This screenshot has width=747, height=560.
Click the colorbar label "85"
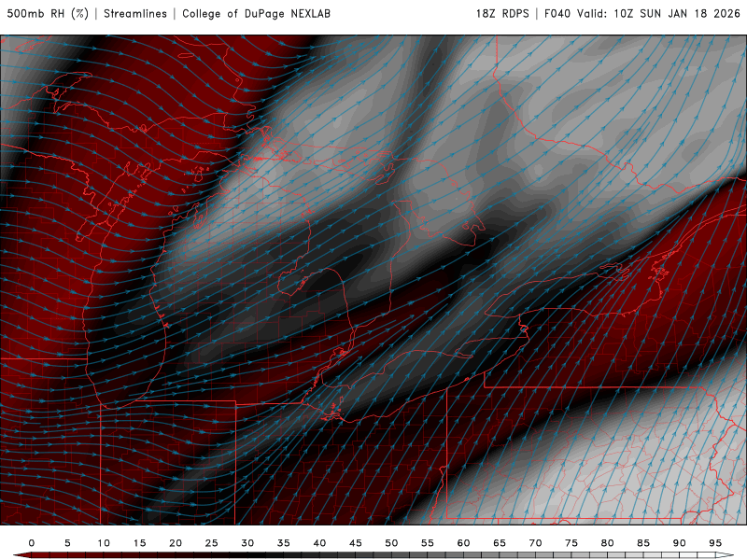coord(643,543)
